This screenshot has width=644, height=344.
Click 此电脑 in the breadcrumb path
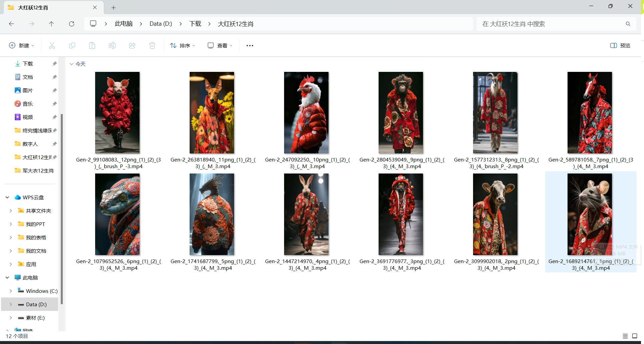click(x=124, y=24)
